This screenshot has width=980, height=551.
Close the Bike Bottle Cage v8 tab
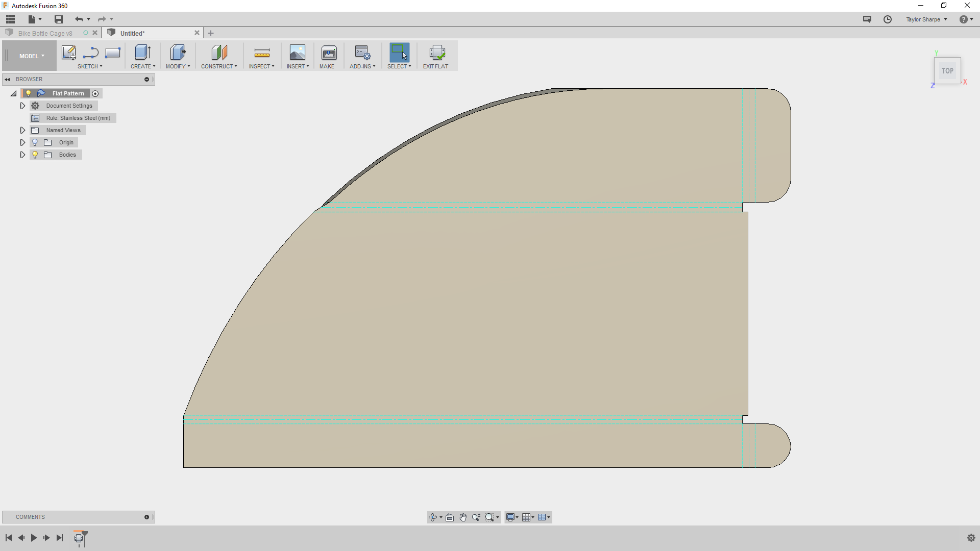[x=95, y=33]
